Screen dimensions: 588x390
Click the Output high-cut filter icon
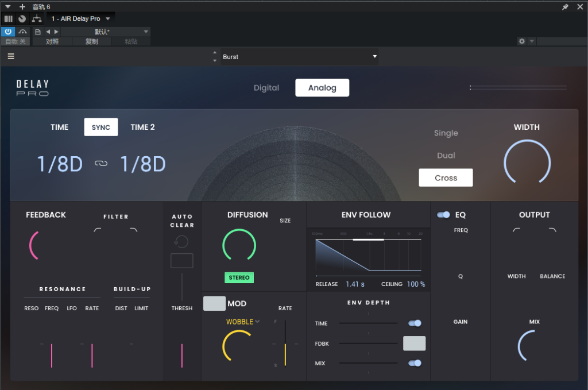552,230
